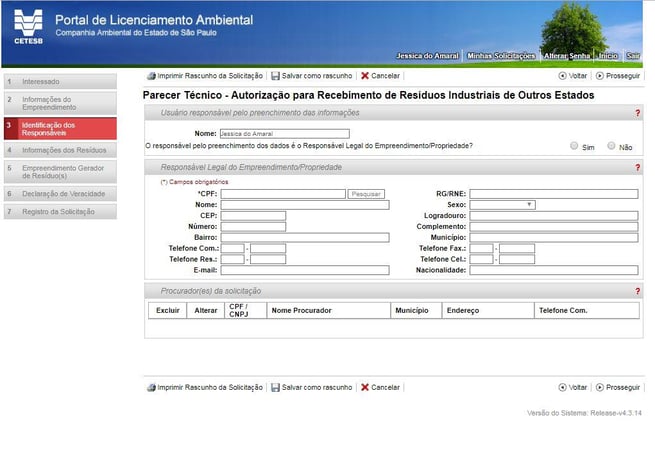Select step 3 Identificação dos Responsáveis
This screenshot has height=452, width=655.
[x=60, y=129]
